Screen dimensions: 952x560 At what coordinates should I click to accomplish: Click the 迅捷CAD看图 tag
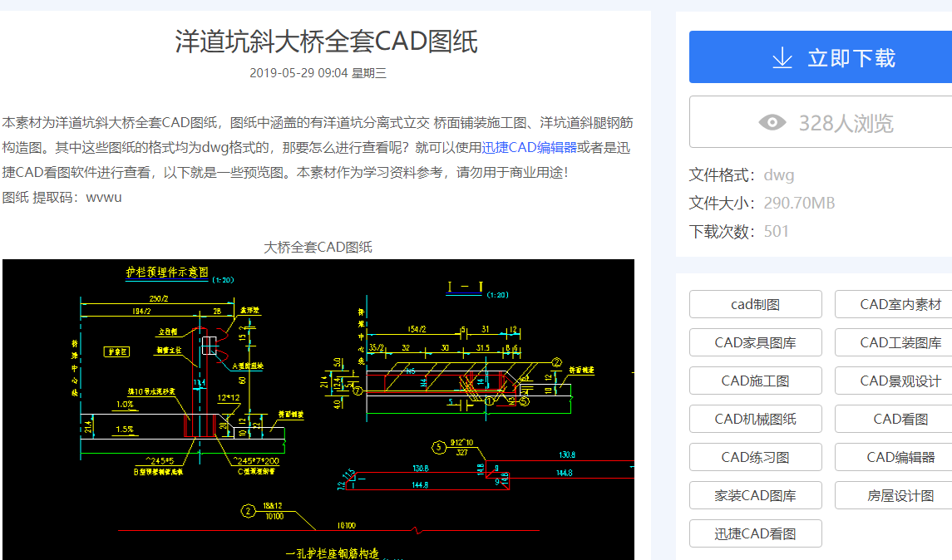755,533
